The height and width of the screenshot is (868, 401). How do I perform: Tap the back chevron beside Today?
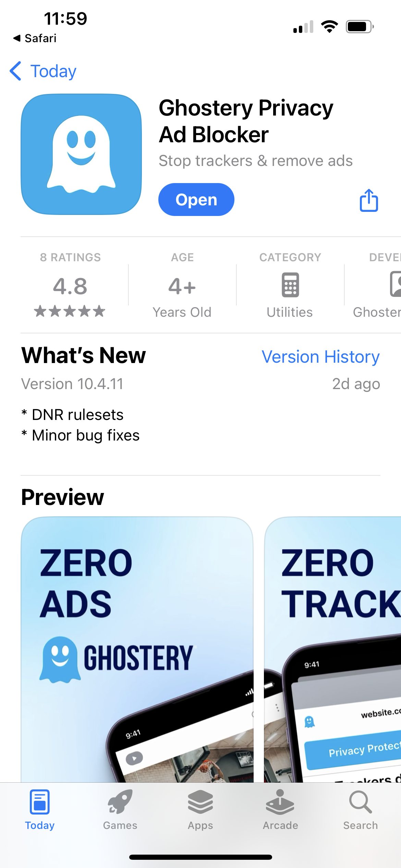coord(16,71)
